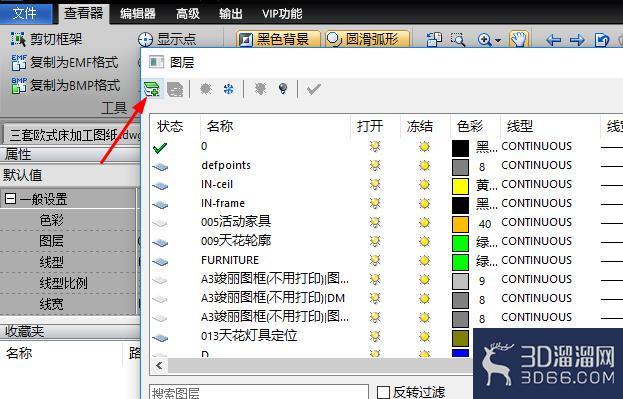The height and width of the screenshot is (399, 623).
Task: Click the grey sun thaw icon
Action: pos(206,89)
